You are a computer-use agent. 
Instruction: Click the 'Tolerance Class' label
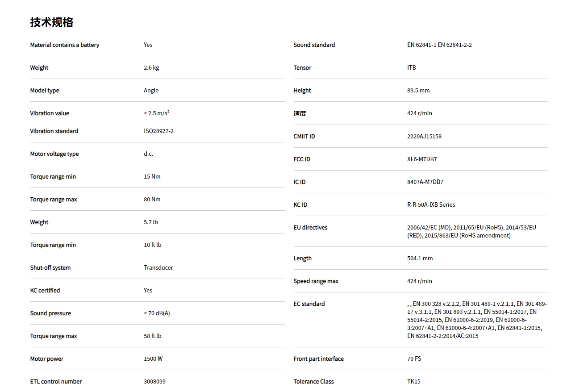click(x=313, y=381)
